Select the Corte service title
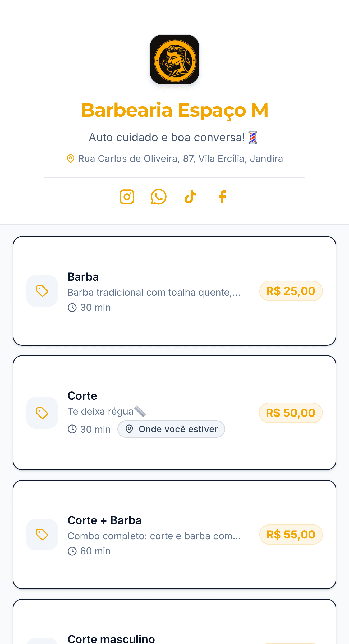The image size is (349, 644). 82,396
